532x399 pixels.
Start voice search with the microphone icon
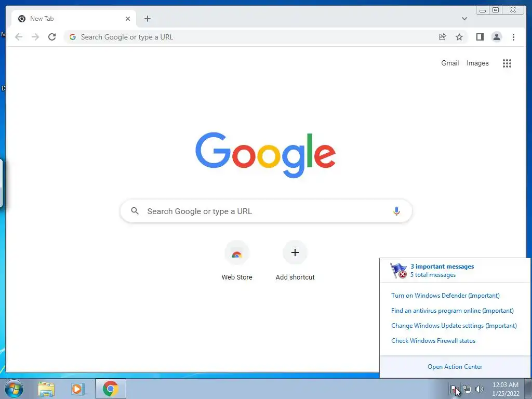coord(396,211)
